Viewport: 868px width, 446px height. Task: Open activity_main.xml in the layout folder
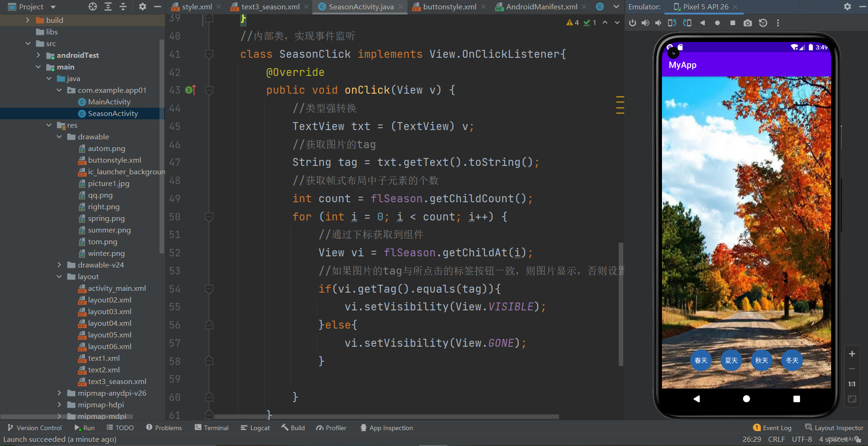[x=117, y=288]
